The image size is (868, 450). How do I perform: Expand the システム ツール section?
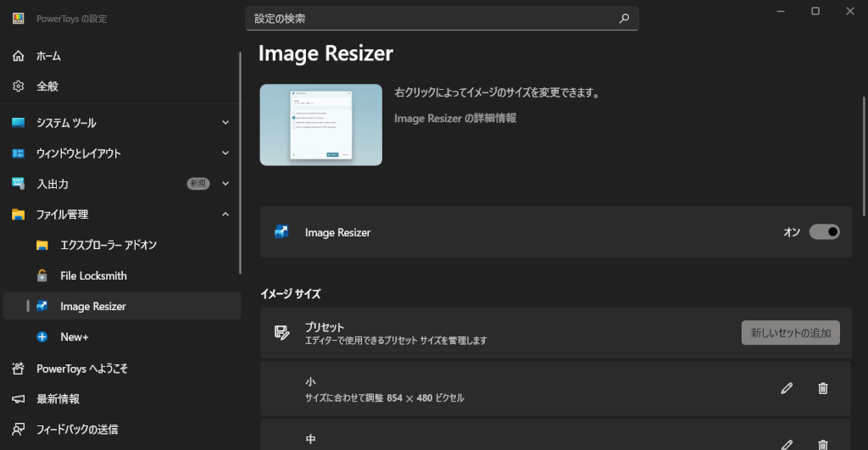[x=225, y=123]
